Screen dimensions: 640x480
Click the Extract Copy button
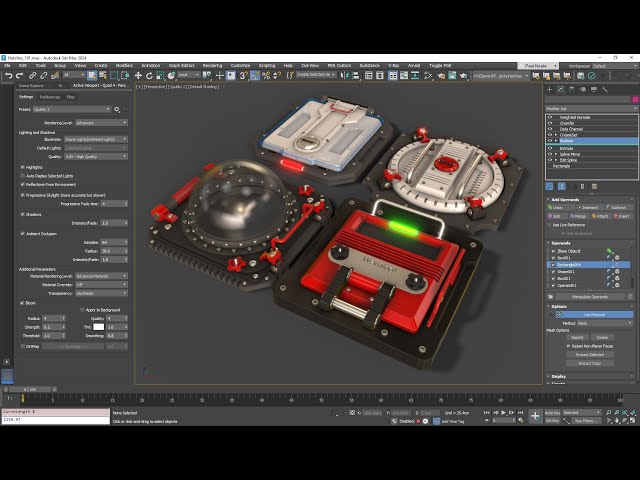[590, 363]
